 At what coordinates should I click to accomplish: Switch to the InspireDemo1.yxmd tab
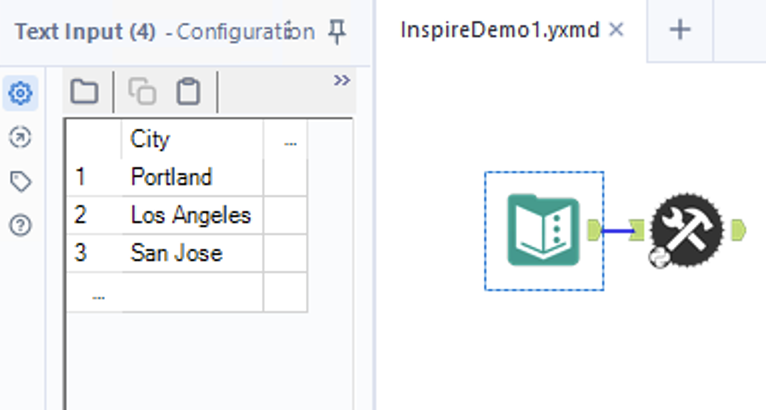click(x=500, y=30)
